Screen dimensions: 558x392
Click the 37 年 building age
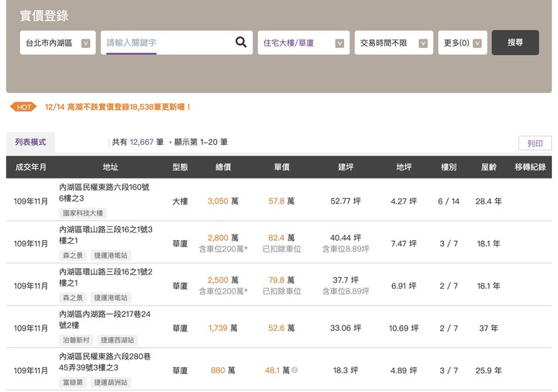488,328
